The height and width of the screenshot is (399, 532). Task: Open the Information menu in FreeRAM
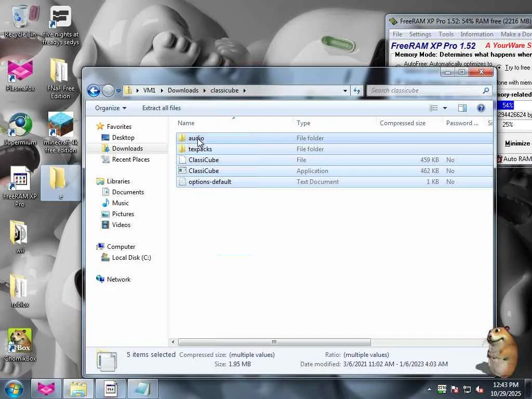(x=477, y=34)
